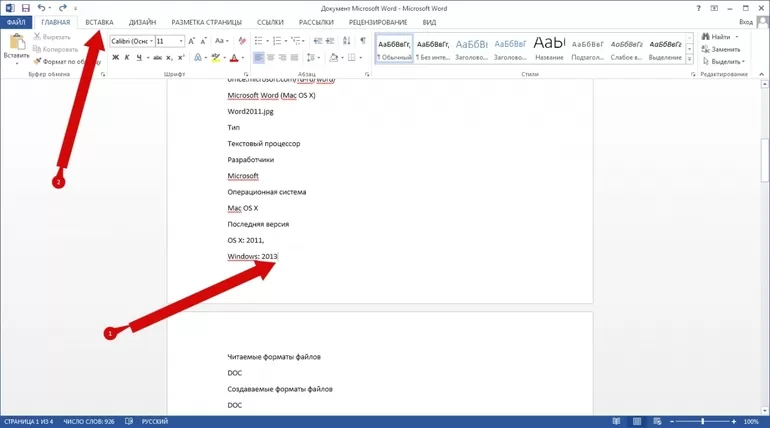Apply the yellow text highlight color
770x428 pixels.
(216, 58)
